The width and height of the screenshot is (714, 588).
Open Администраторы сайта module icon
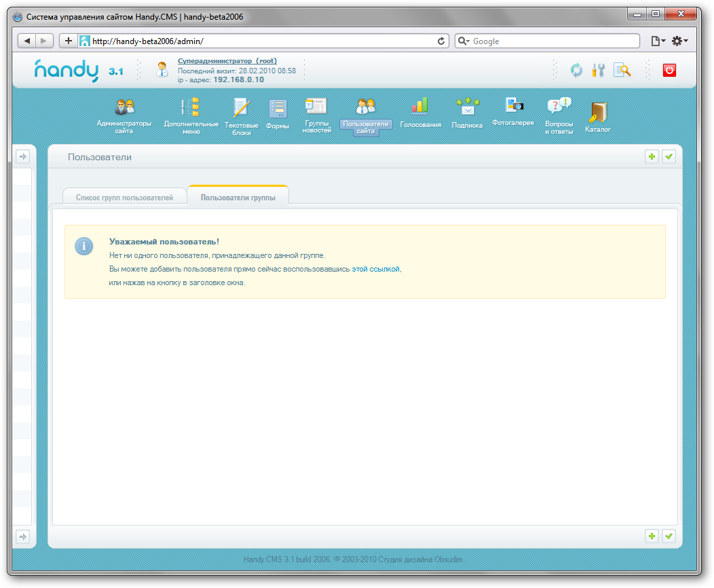(124, 108)
